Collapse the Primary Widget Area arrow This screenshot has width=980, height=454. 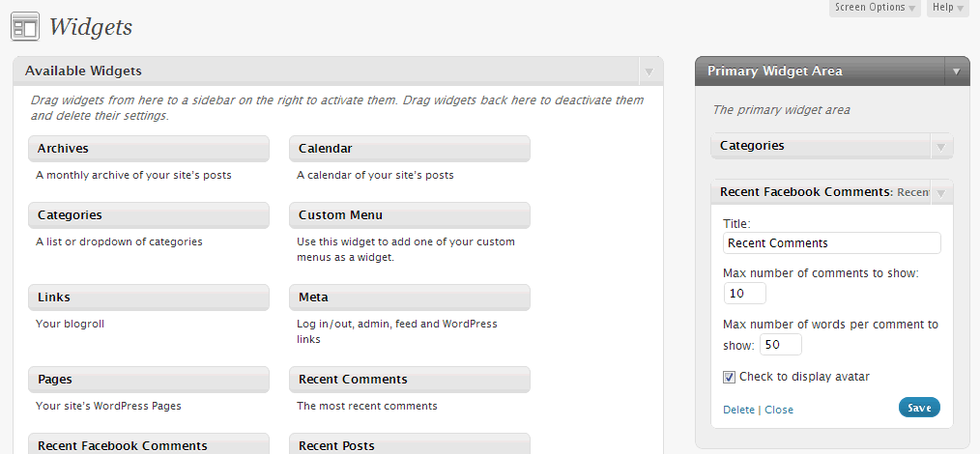(x=956, y=71)
